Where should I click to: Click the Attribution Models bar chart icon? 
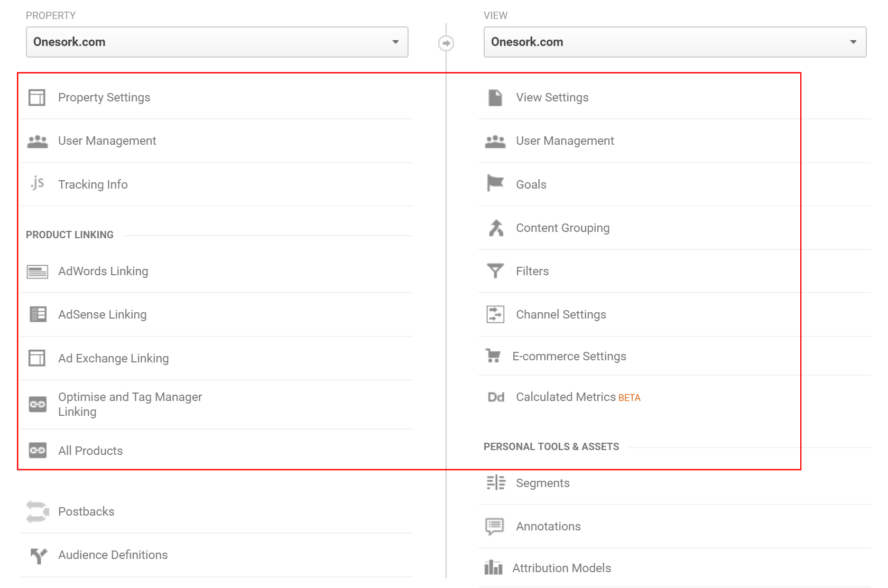pos(494,567)
